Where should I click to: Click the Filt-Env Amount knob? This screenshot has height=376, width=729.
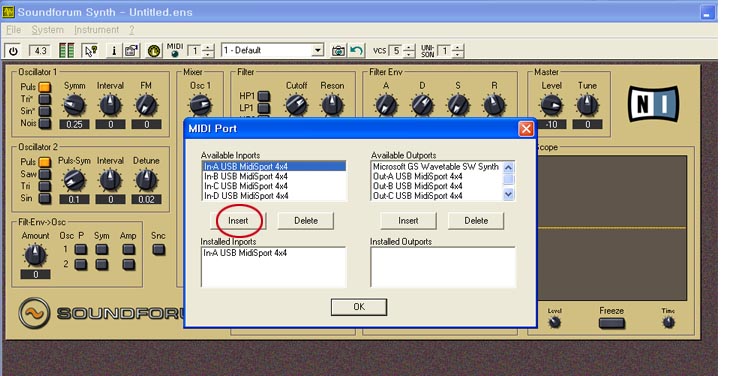(x=35, y=255)
